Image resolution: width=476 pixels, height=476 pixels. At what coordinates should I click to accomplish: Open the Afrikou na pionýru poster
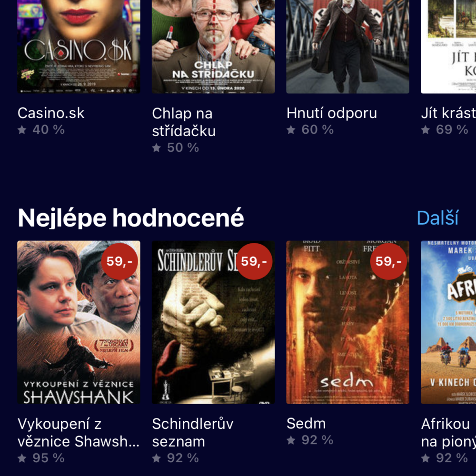click(448, 322)
